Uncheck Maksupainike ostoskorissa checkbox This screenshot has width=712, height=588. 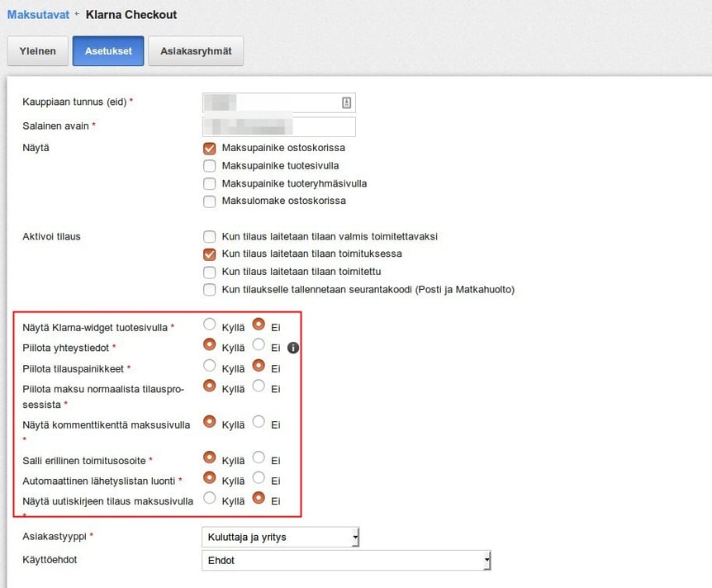tap(209, 149)
